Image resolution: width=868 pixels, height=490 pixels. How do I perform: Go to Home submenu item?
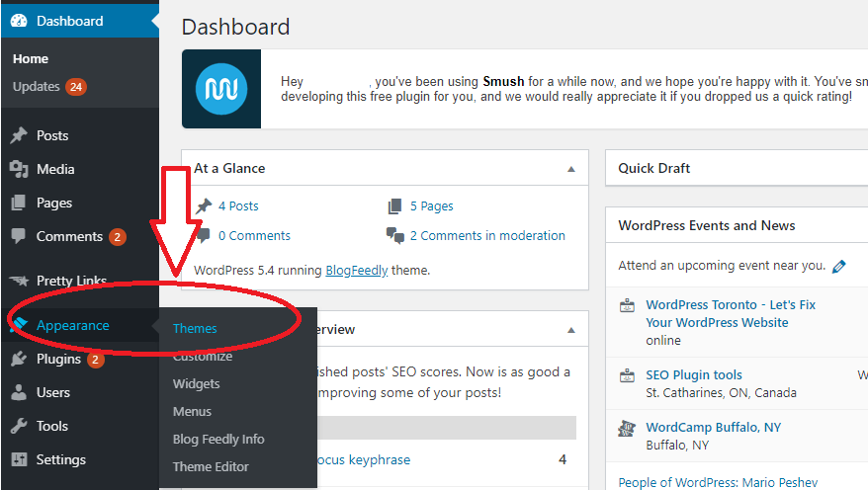tap(31, 58)
